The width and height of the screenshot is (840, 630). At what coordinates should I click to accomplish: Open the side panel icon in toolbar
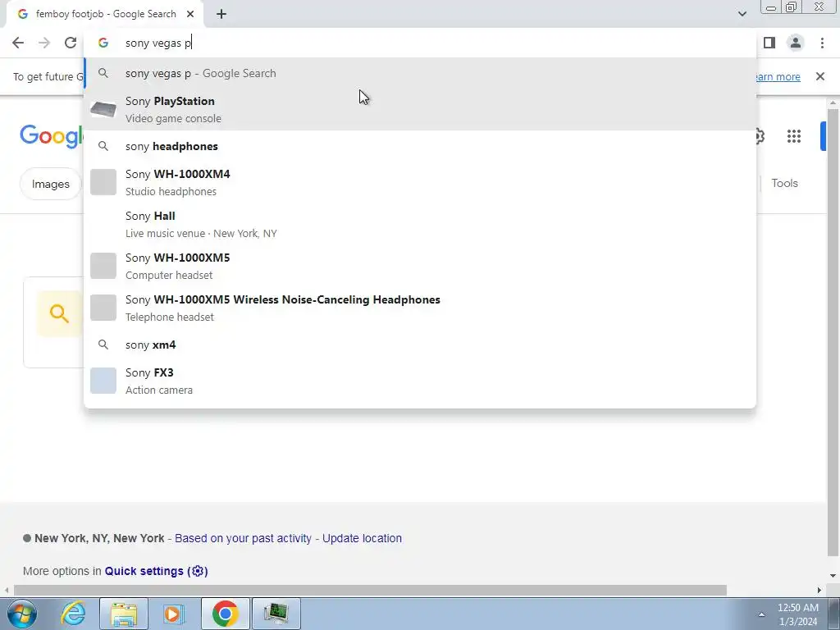[x=769, y=43]
